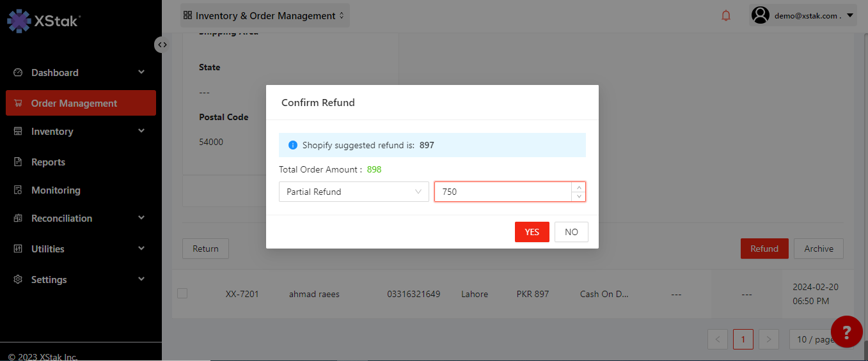Screen dimensions: 868x361
Task: Collapse the sidebar using arrows icon
Action: 162,45
